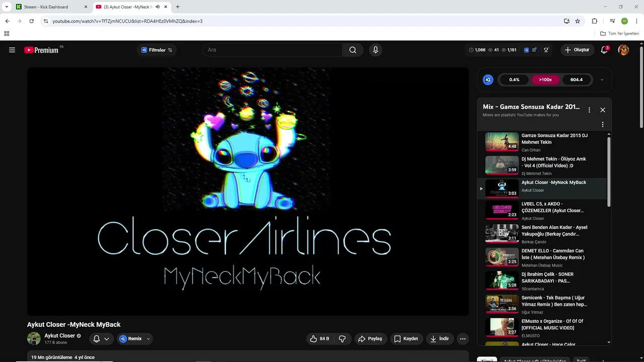
Task: Play Dj ibrahim Çelik - SONER SARIKABADAYI item
Action: pyautogui.click(x=542, y=281)
